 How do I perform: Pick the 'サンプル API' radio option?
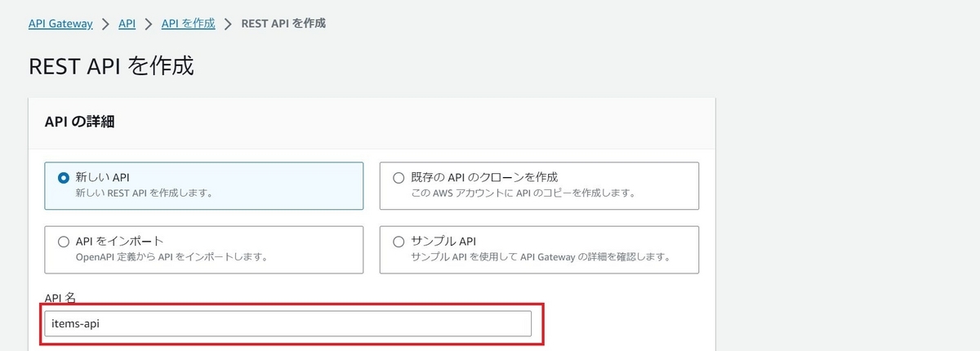pos(399,242)
